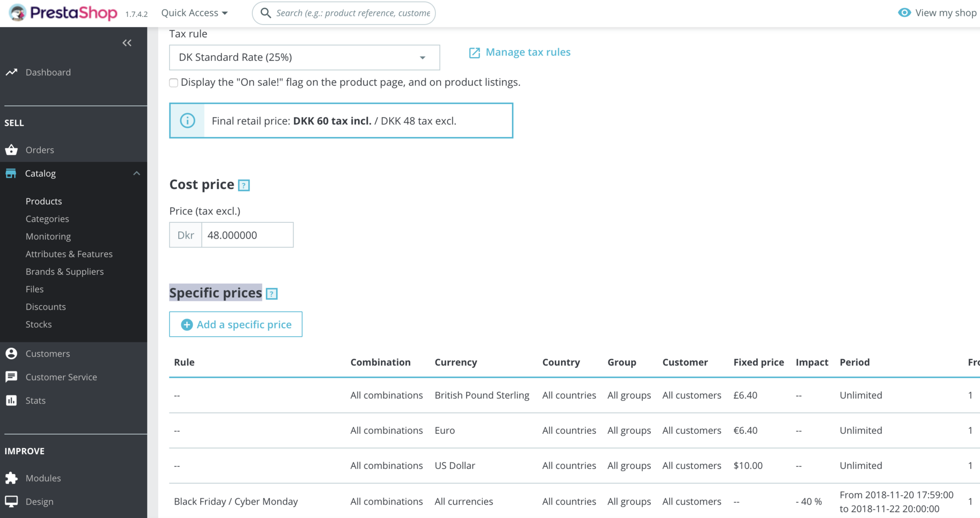The height and width of the screenshot is (518, 980).
Task: Click Add a specific price button
Action: [x=236, y=324]
